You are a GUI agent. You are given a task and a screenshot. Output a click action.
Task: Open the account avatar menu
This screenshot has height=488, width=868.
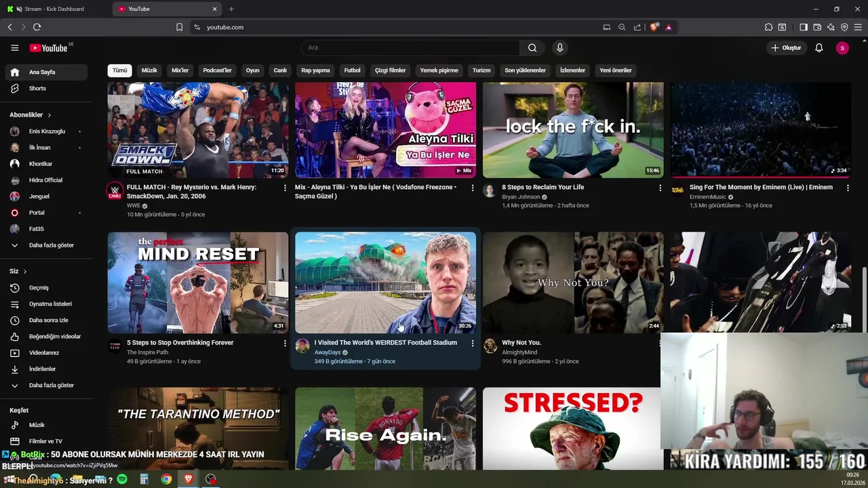point(842,47)
